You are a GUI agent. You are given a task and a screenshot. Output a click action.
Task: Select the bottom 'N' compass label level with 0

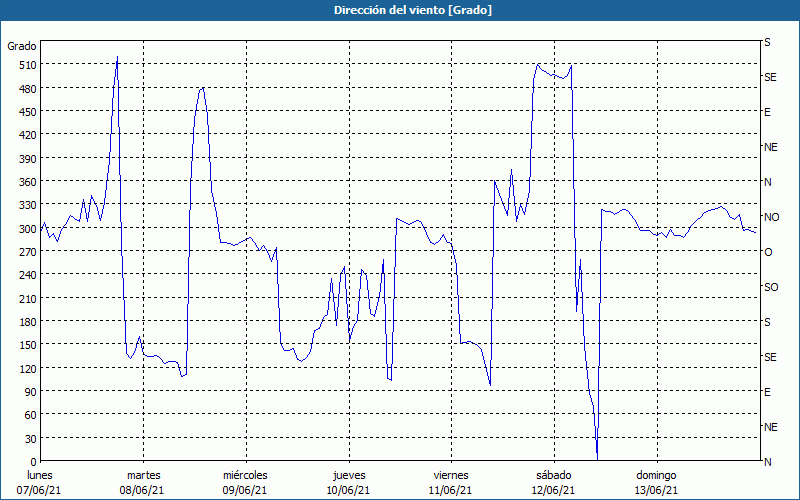(768, 462)
